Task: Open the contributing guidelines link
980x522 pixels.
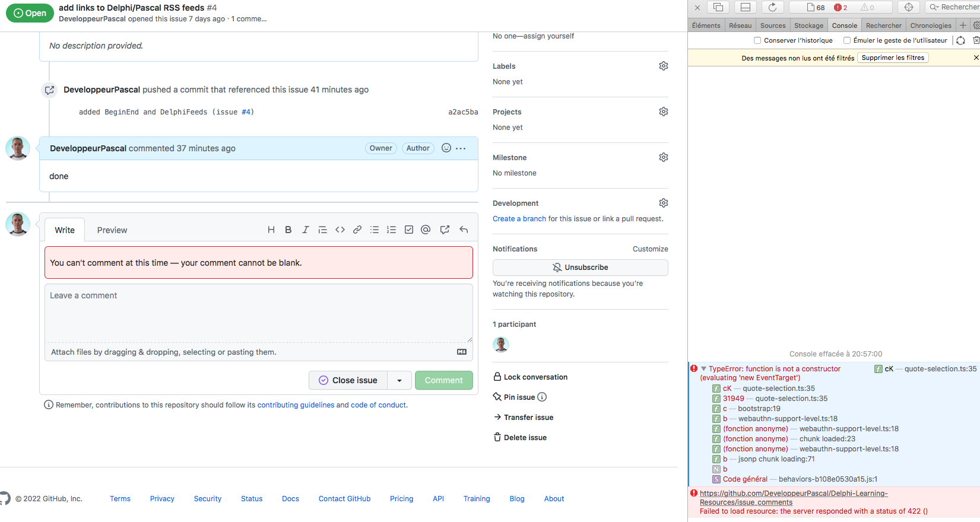Action: click(296, 405)
